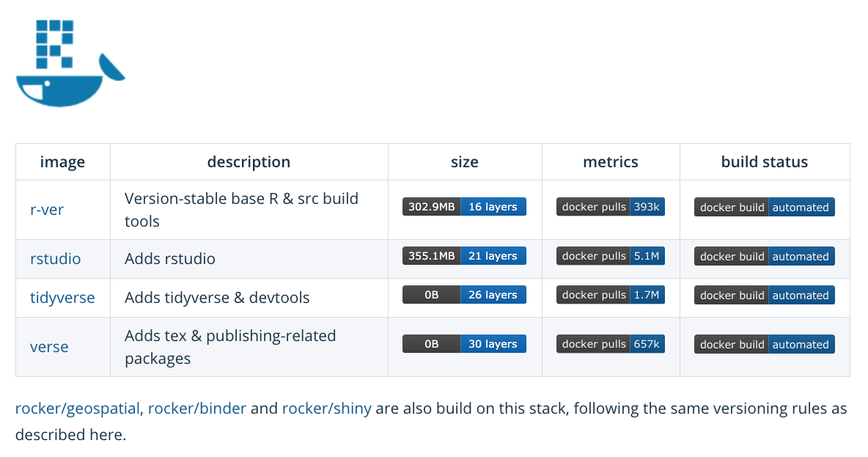Click docker build automated badge for tidyverse
This screenshot has height=457, width=868.
click(765, 295)
